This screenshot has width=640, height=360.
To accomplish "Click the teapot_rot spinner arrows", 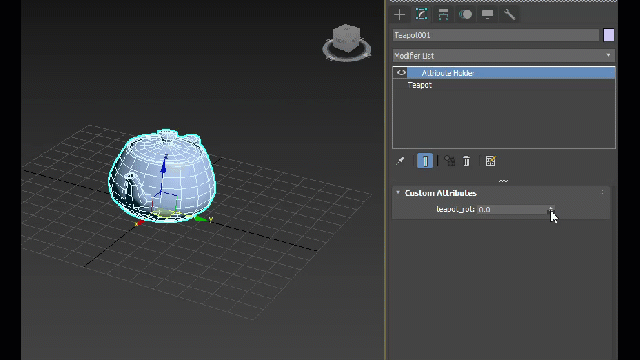I will (x=551, y=209).
